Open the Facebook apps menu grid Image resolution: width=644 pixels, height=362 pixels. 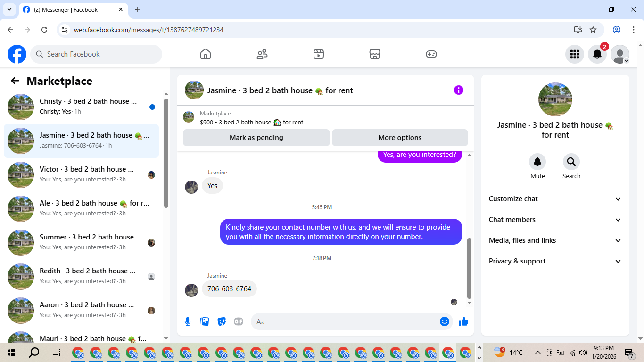click(x=575, y=54)
